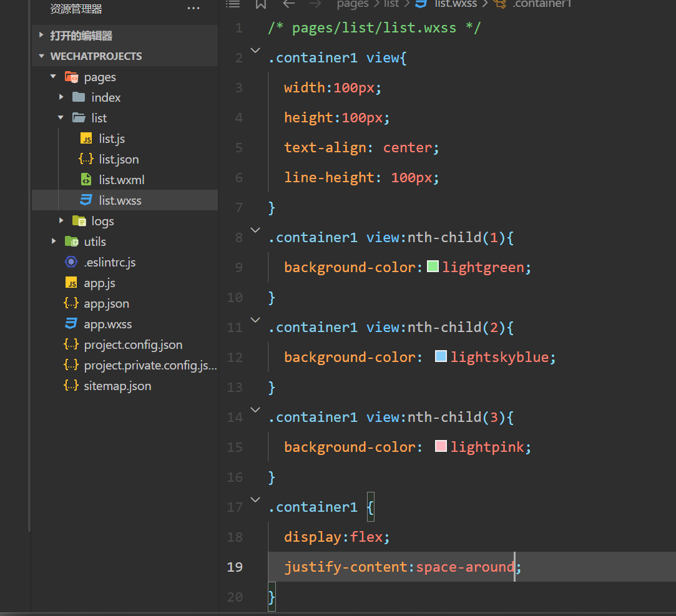Expand the utils folder
The height and width of the screenshot is (616, 676).
54,242
